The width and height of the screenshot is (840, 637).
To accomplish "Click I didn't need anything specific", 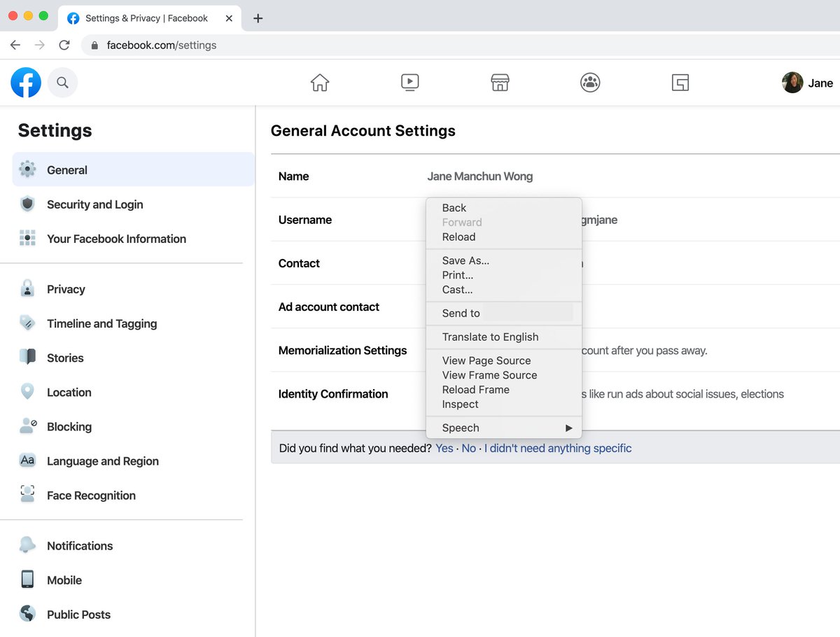I will point(558,448).
